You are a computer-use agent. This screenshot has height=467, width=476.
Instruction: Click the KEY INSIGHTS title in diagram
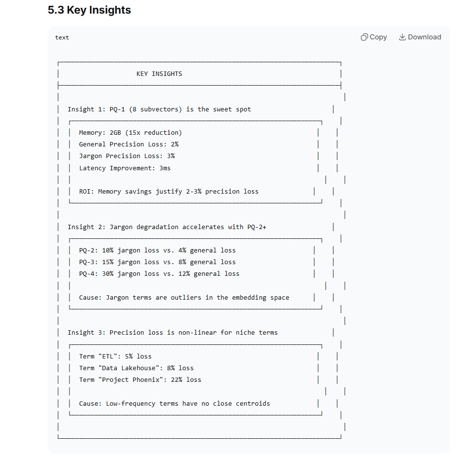159,74
